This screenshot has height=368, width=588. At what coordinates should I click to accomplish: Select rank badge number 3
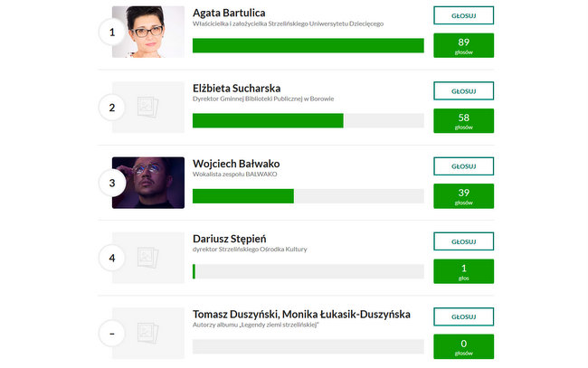coord(112,183)
